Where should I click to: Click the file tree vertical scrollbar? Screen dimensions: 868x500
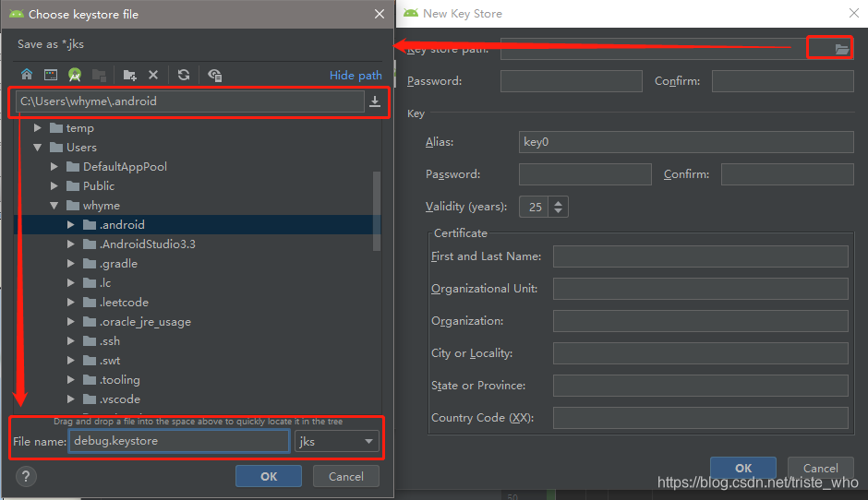[377, 211]
